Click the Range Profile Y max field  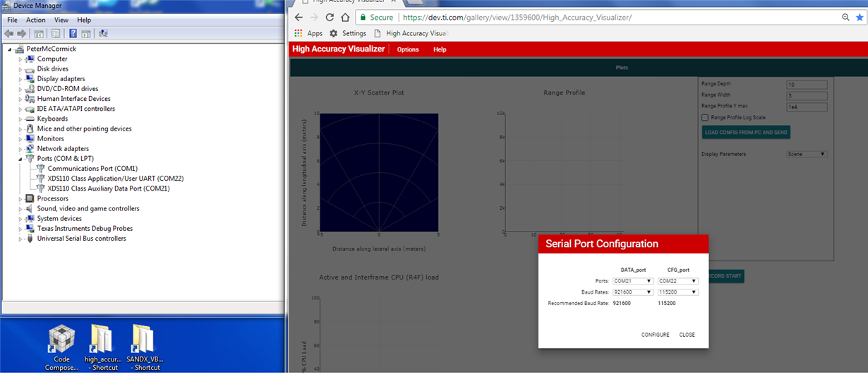coord(807,107)
